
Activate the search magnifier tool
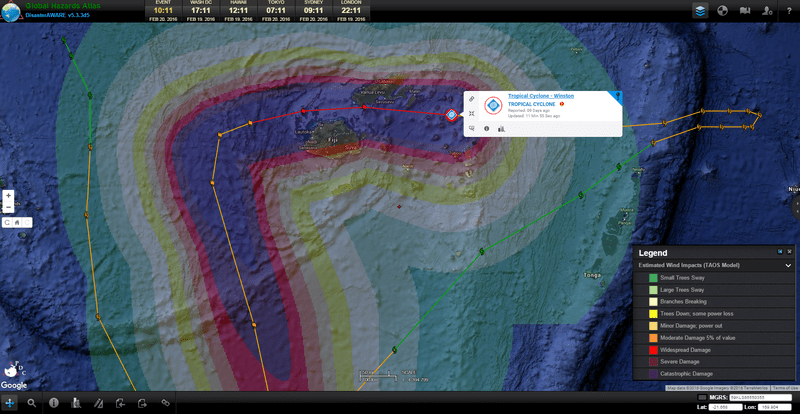pyautogui.click(x=32, y=403)
